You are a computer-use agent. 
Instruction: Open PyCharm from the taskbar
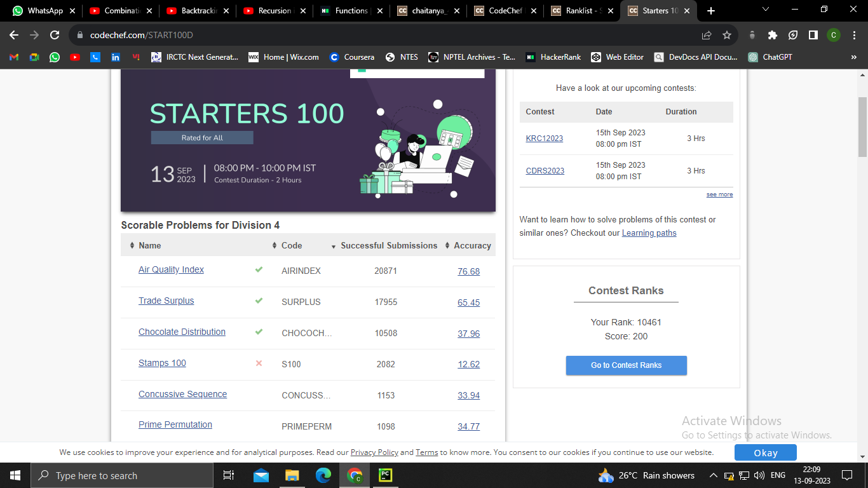click(x=385, y=475)
